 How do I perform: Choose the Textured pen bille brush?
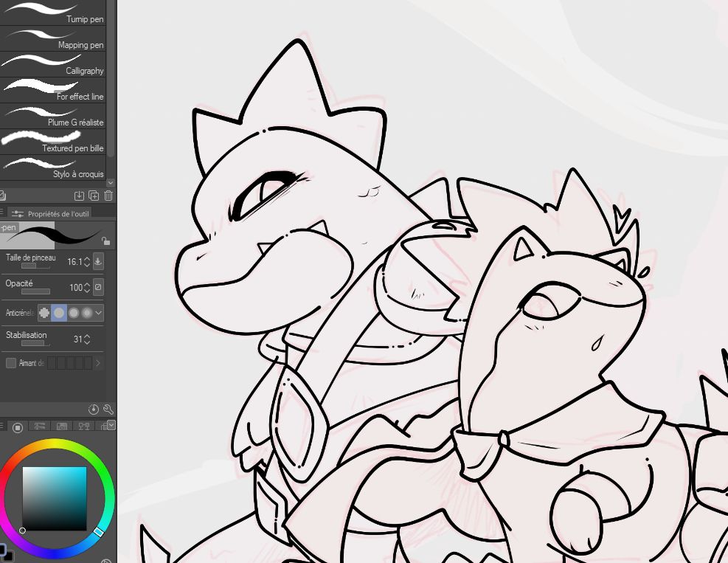pyautogui.click(x=52, y=142)
